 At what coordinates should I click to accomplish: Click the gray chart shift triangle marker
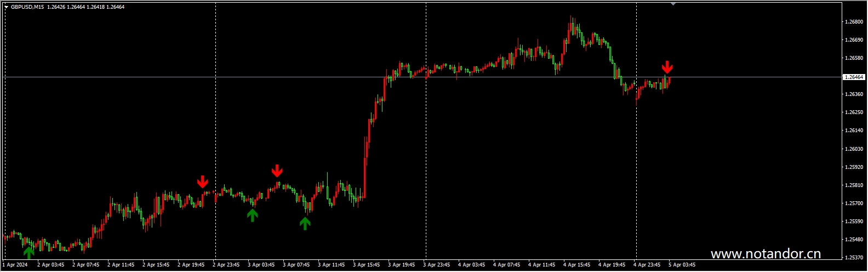pos(673,4)
